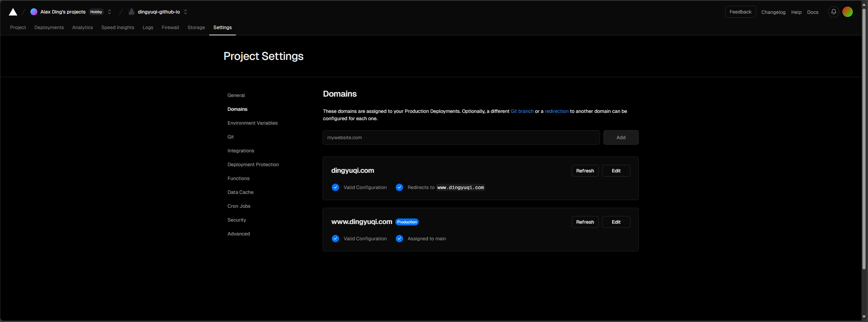
Task: Switch to the Deployments tab
Action: click(49, 27)
